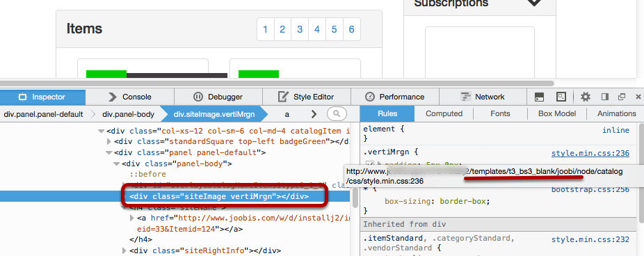644x256 pixels.
Task: Show devtools in separate window
Action: point(622,97)
